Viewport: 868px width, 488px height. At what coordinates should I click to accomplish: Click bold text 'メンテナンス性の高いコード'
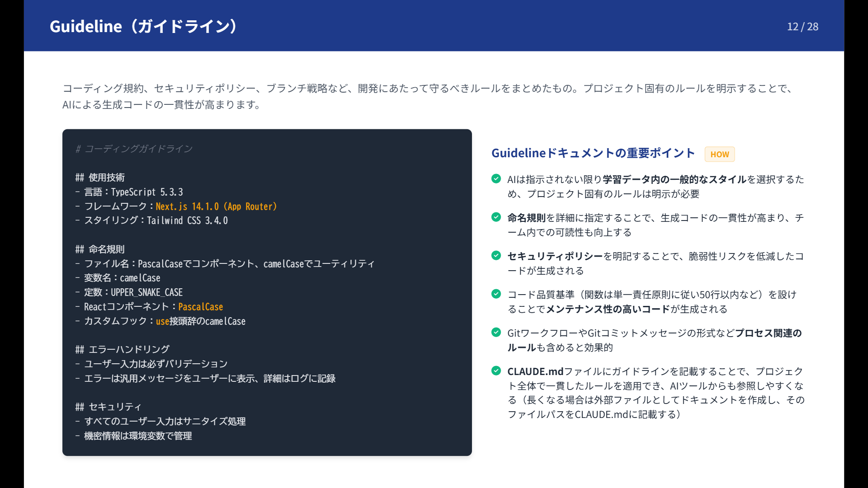tap(608, 309)
